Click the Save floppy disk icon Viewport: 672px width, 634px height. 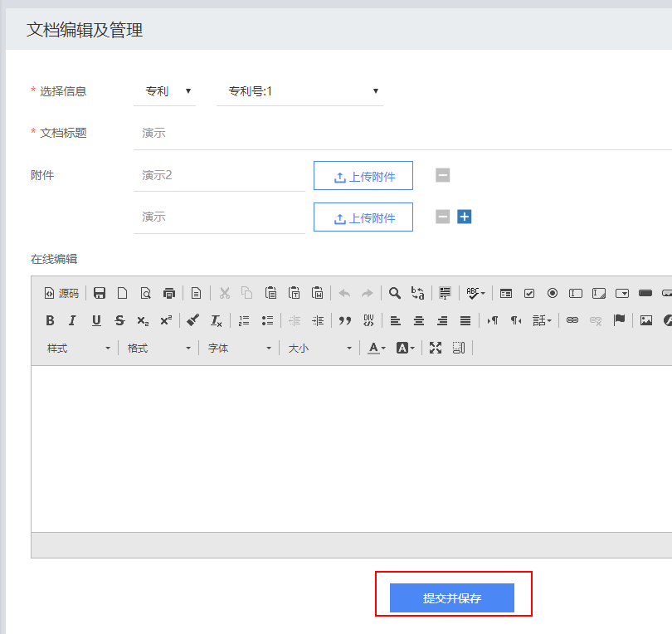[x=100, y=293]
